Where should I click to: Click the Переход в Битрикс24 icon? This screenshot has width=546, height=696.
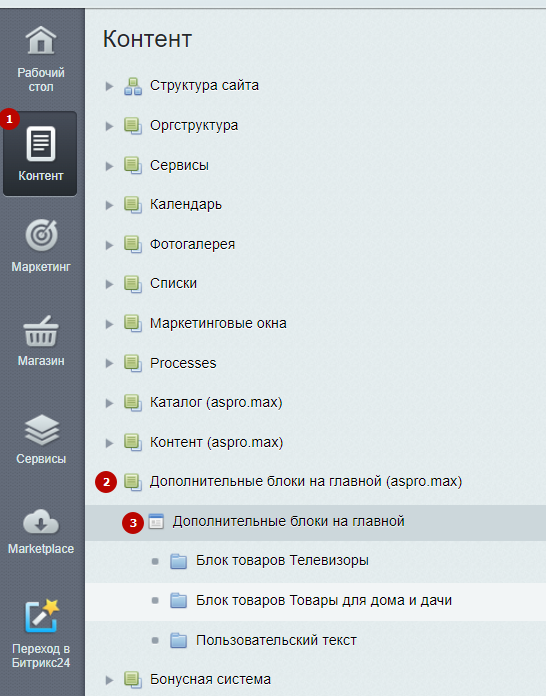(x=42, y=615)
